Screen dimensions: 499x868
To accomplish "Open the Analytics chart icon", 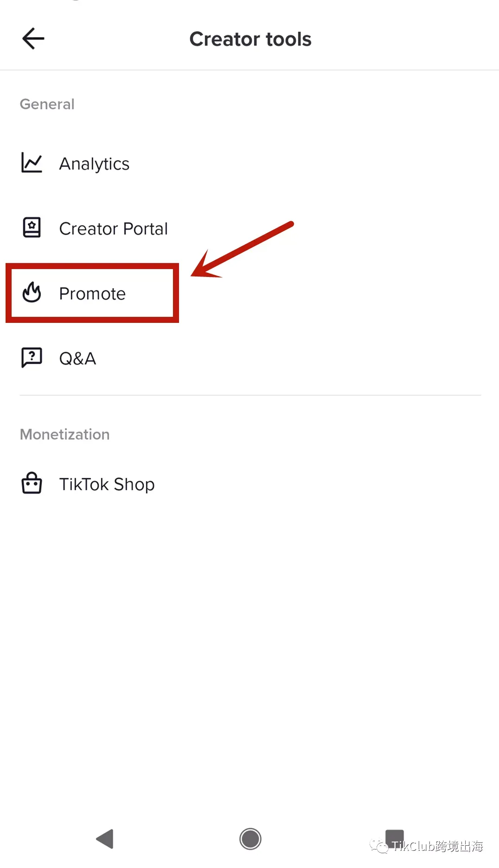I will tap(32, 163).
